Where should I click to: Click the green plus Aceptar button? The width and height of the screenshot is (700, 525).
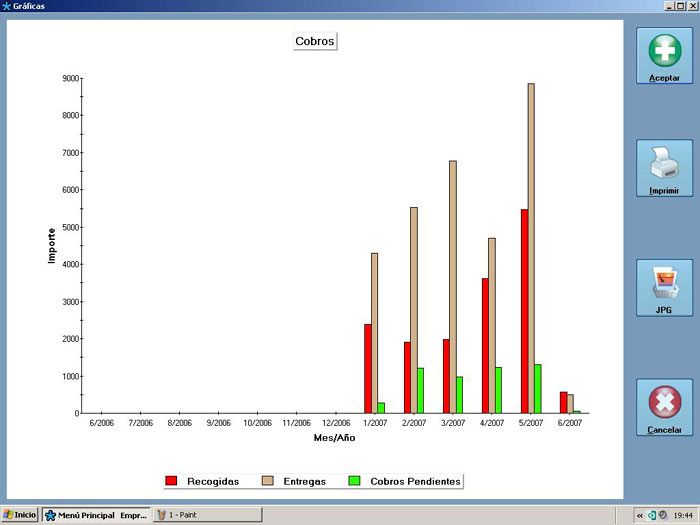(664, 56)
